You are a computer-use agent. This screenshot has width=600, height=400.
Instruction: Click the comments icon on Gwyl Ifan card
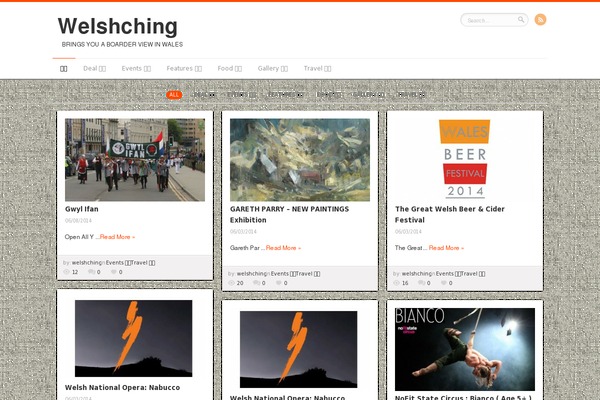click(91, 272)
